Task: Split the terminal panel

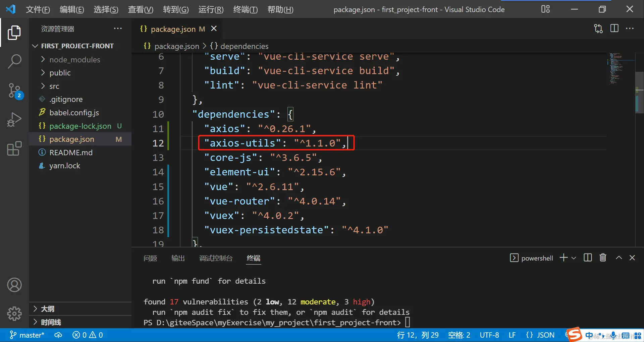Action: point(588,258)
